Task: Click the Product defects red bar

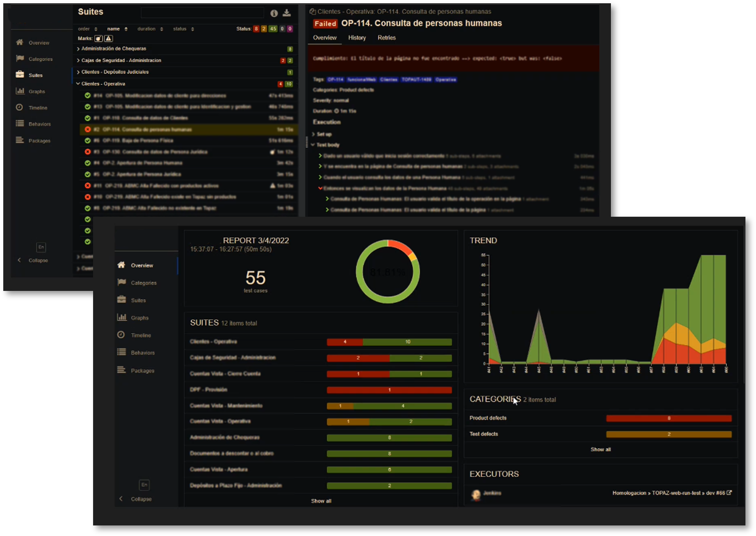Action: (668, 418)
